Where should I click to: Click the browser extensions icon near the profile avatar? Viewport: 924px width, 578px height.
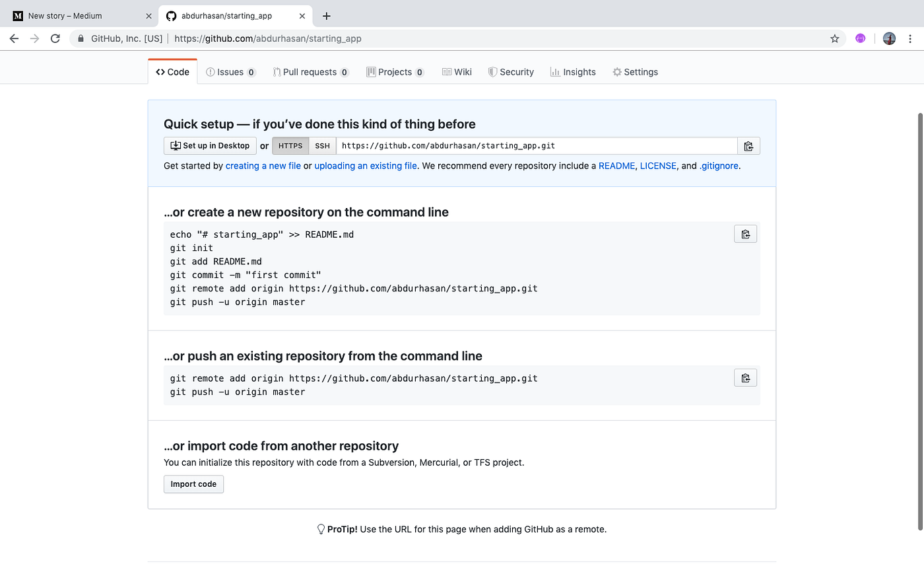[860, 38]
